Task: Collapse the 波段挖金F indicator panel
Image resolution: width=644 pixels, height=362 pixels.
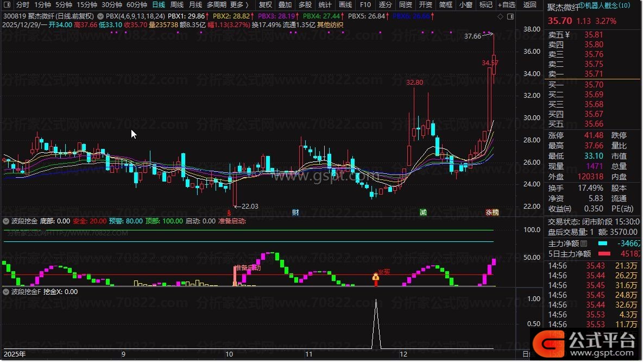Action: click(7, 291)
